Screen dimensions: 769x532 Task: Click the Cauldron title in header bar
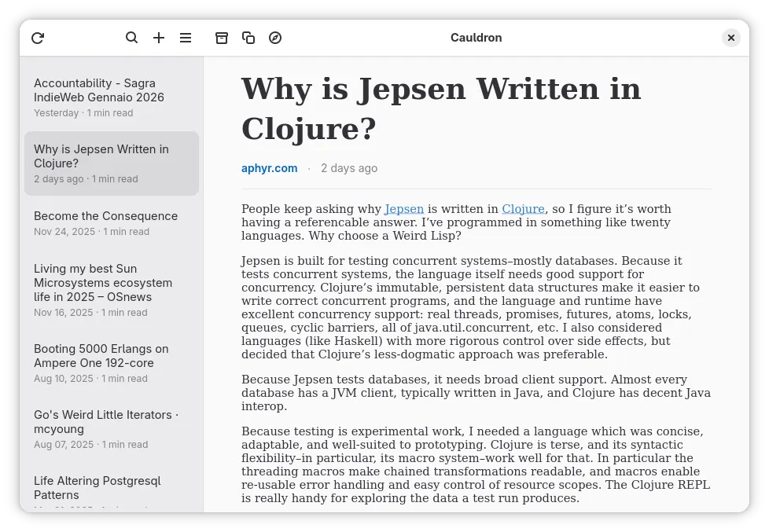point(476,38)
